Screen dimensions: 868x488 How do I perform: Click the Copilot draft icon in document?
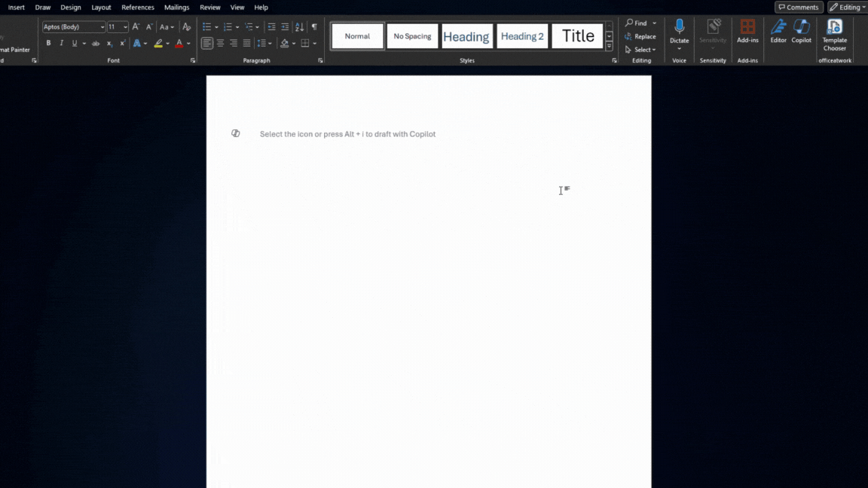(236, 134)
